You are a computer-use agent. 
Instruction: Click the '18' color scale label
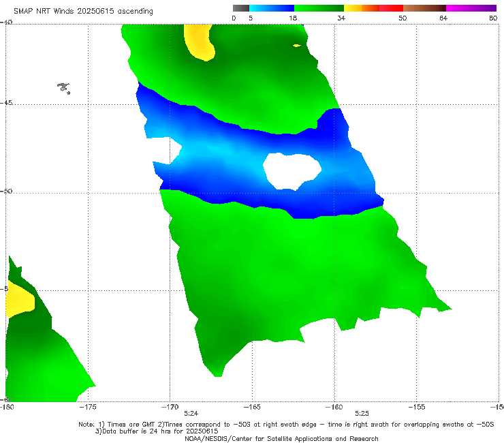point(293,18)
